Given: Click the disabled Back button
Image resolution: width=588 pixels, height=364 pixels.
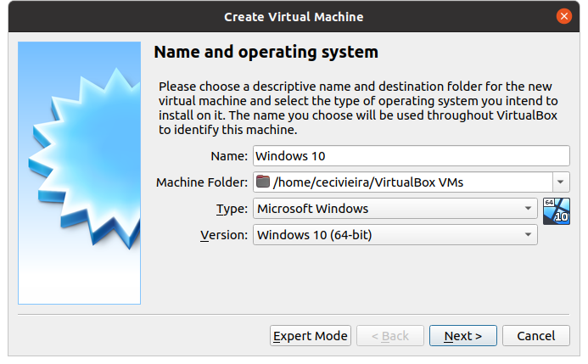Looking at the screenshot, I should pos(390,335).
